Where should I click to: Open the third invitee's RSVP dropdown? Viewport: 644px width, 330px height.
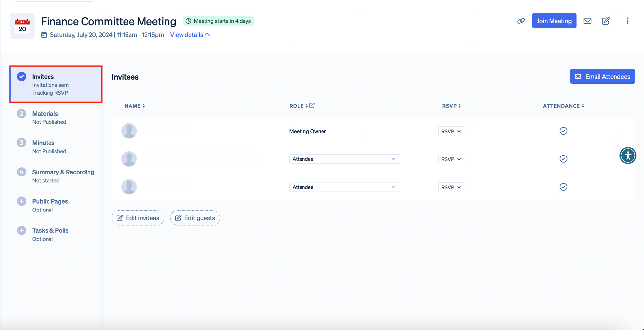(451, 187)
